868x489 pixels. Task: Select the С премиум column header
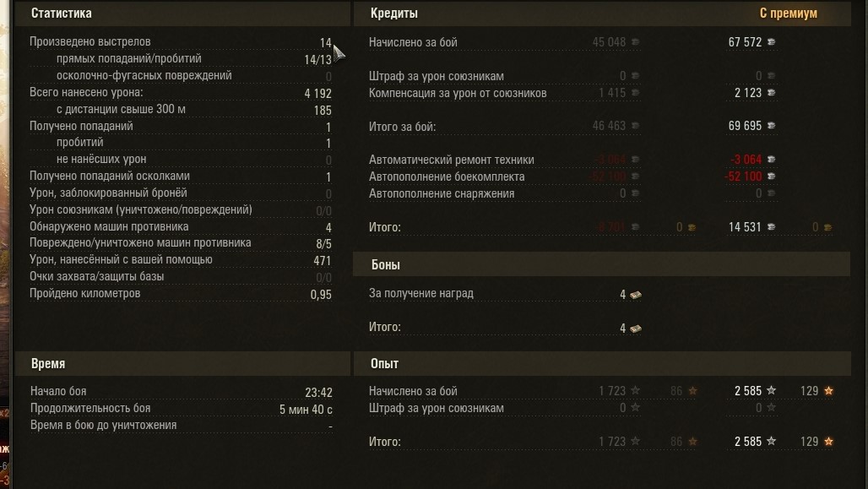click(788, 14)
